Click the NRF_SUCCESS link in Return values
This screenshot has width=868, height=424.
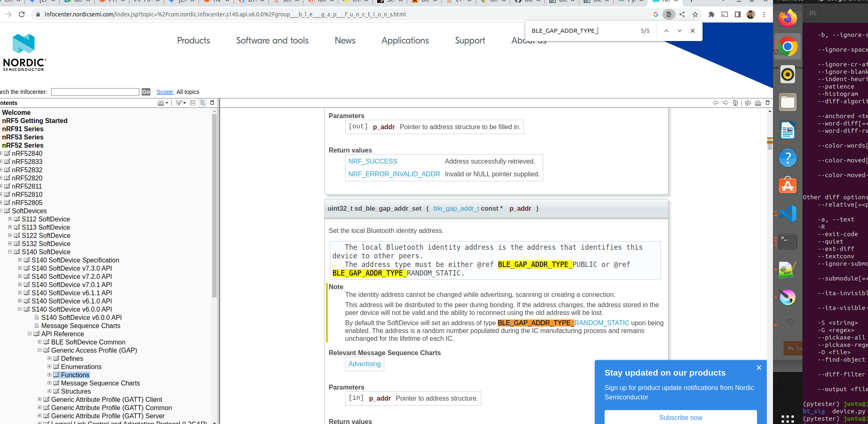tap(372, 161)
